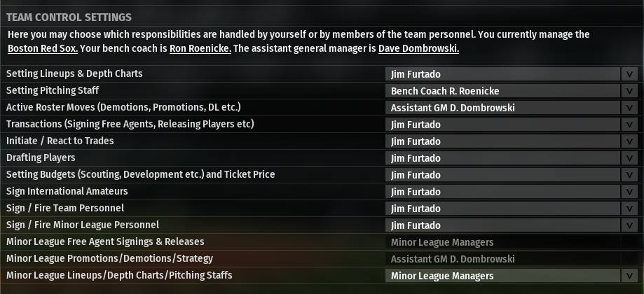Click the Sign / Fire Minor League Personnel arrow
644x294 pixels.
[x=629, y=225]
